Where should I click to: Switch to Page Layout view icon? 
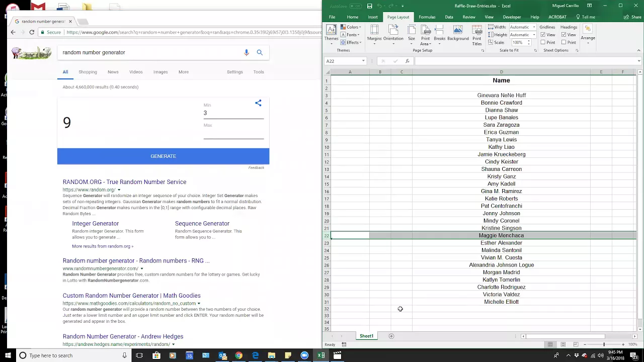coord(563,344)
